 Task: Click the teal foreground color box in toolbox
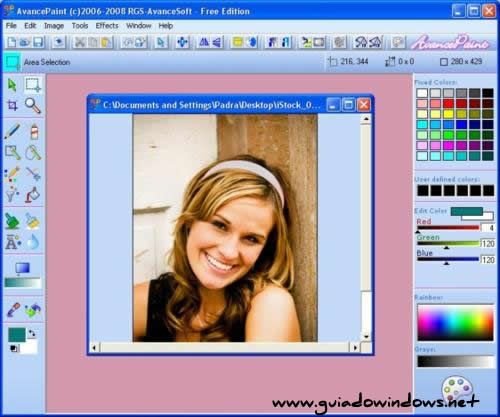(17, 335)
